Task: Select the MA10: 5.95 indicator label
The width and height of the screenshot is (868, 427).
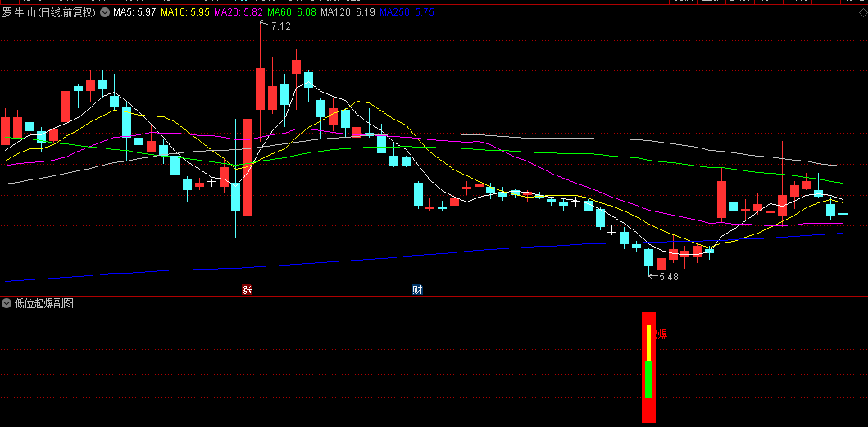Action: coord(185,12)
